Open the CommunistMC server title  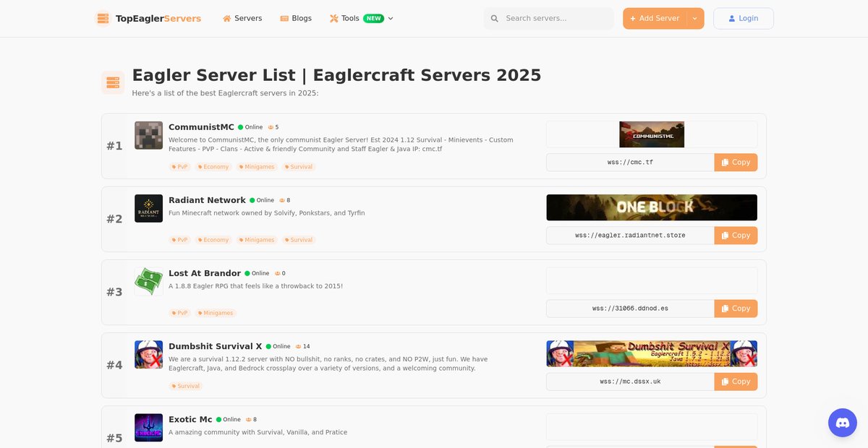201,127
